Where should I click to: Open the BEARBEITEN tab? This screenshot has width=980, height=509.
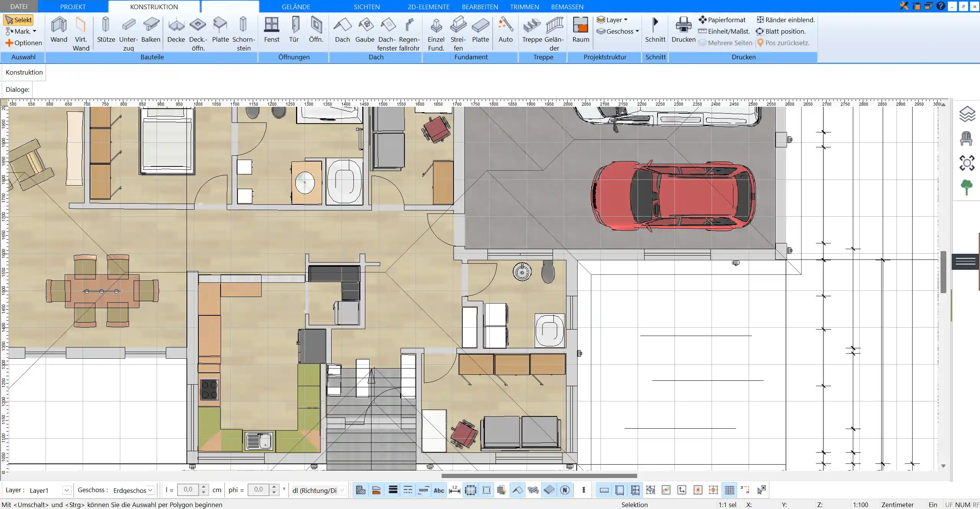tap(480, 7)
